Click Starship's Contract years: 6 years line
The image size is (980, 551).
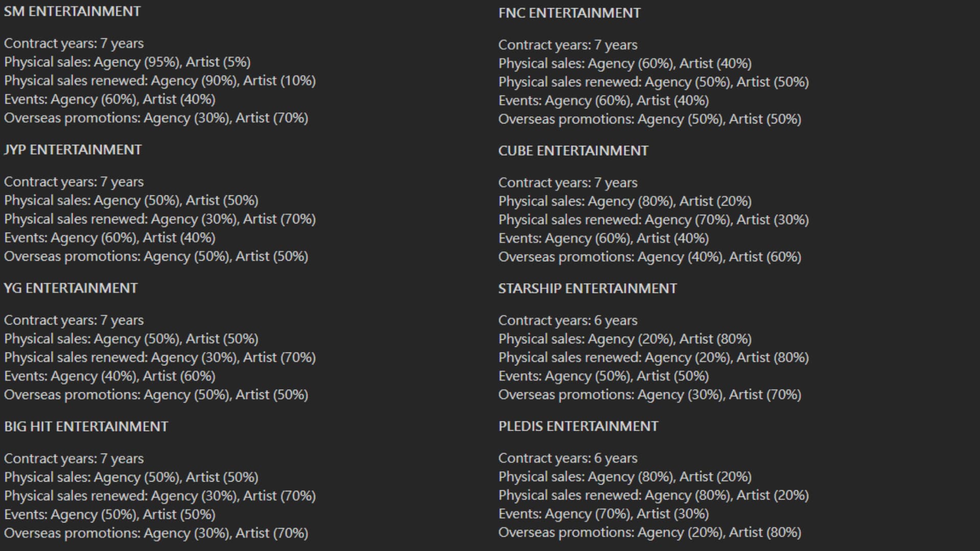tap(568, 320)
